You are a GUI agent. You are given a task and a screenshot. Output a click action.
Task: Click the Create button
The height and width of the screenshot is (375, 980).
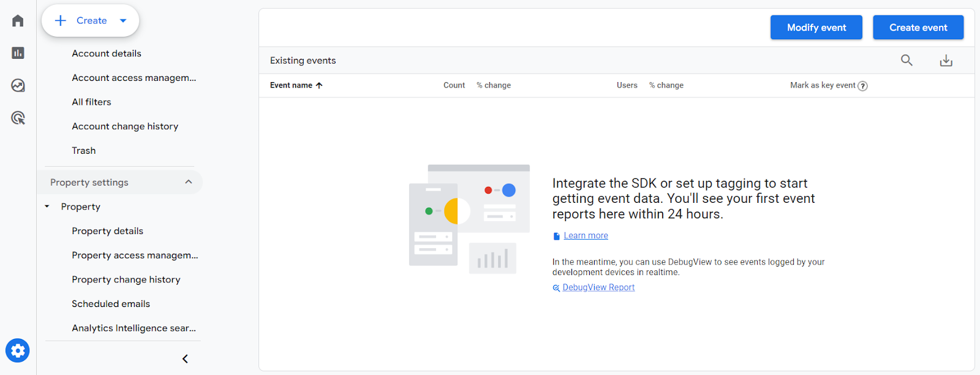point(91,21)
